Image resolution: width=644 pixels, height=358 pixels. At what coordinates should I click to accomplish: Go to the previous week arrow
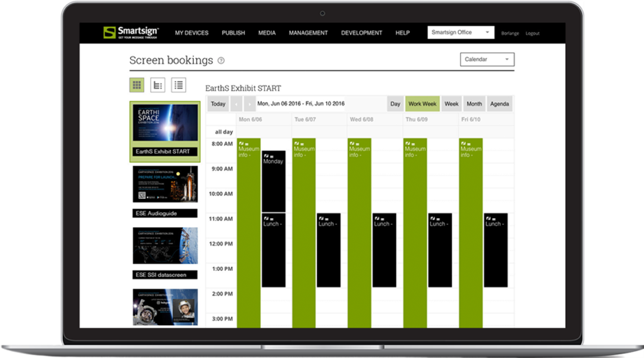point(236,104)
